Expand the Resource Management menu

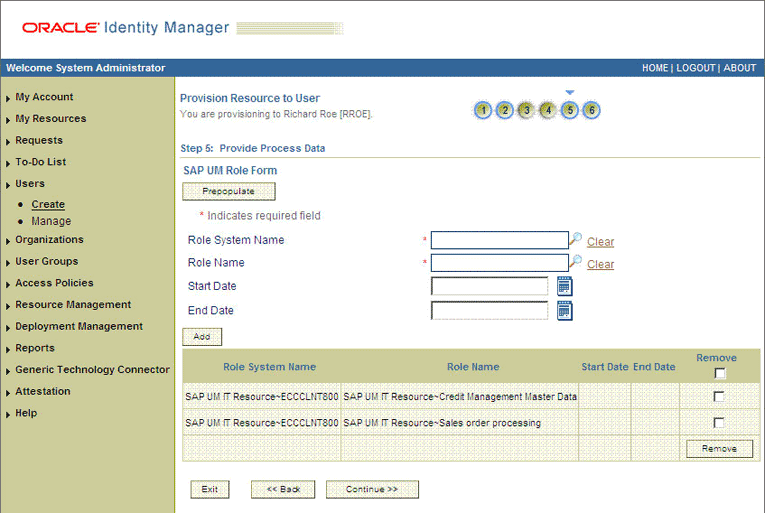click(x=73, y=305)
